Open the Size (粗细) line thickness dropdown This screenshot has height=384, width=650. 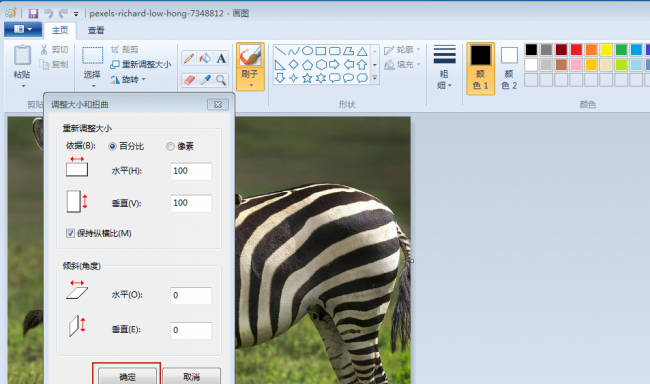coord(444,68)
